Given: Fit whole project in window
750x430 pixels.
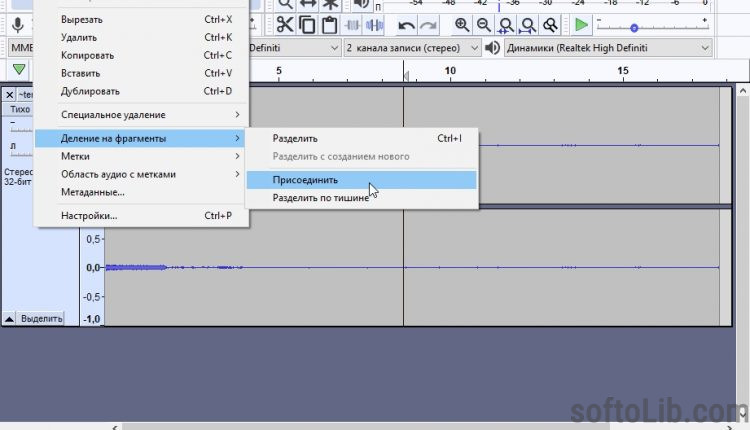Looking at the screenshot, I should point(528,25).
